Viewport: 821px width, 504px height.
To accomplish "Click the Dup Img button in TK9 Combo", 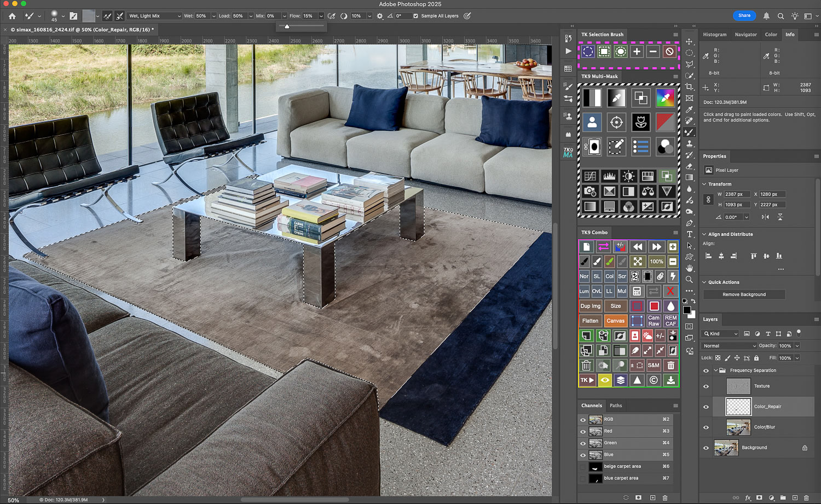I will point(590,306).
